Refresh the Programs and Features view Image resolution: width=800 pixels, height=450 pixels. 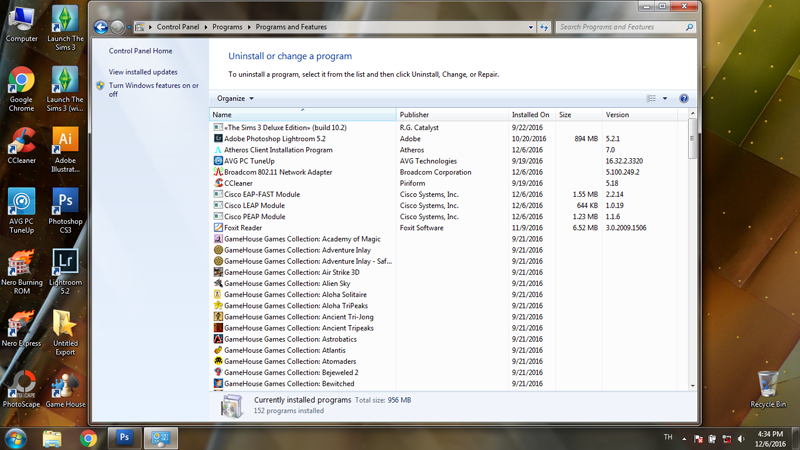pyautogui.click(x=544, y=27)
